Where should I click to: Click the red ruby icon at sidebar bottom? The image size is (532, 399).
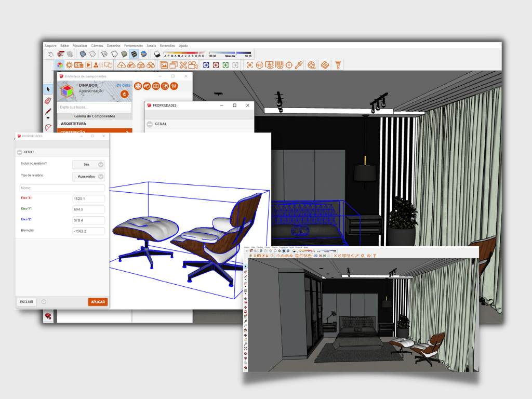pos(48,316)
